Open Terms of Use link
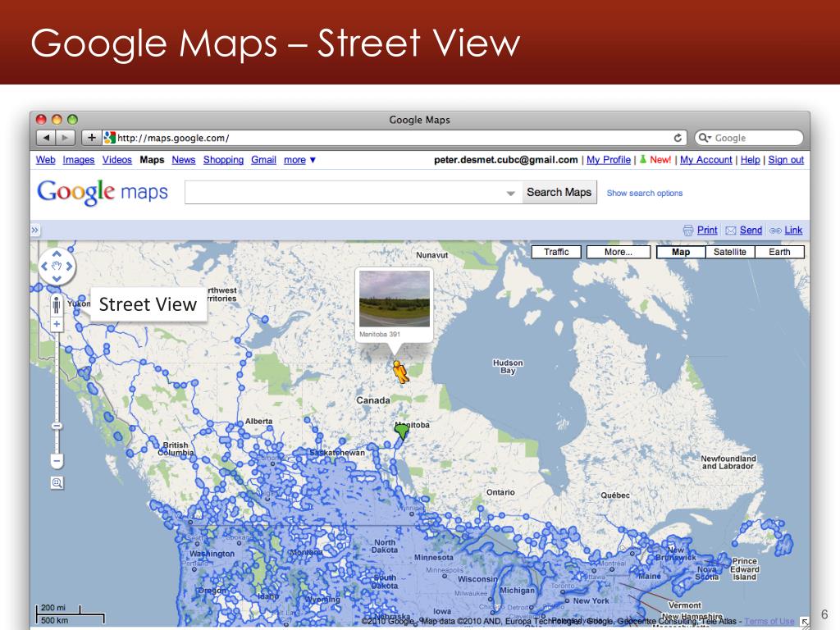The width and height of the screenshot is (840, 630). 769,621
